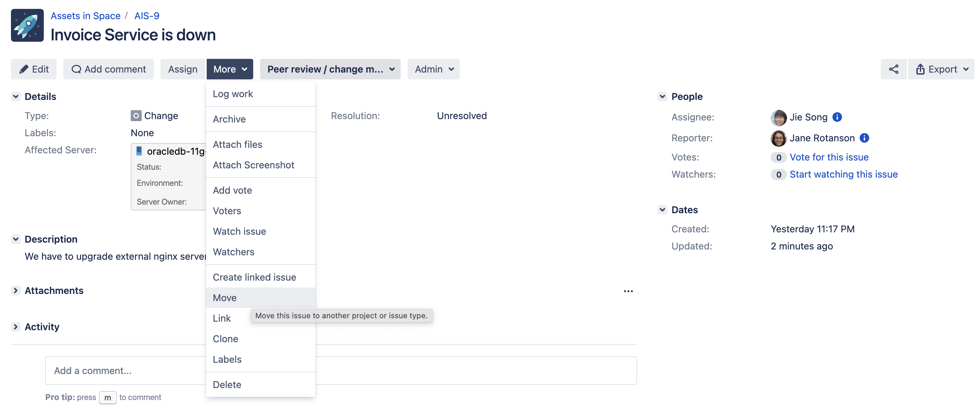Viewport: 980px width, 412px height.
Task: Collapse the Details section
Action: click(x=16, y=96)
